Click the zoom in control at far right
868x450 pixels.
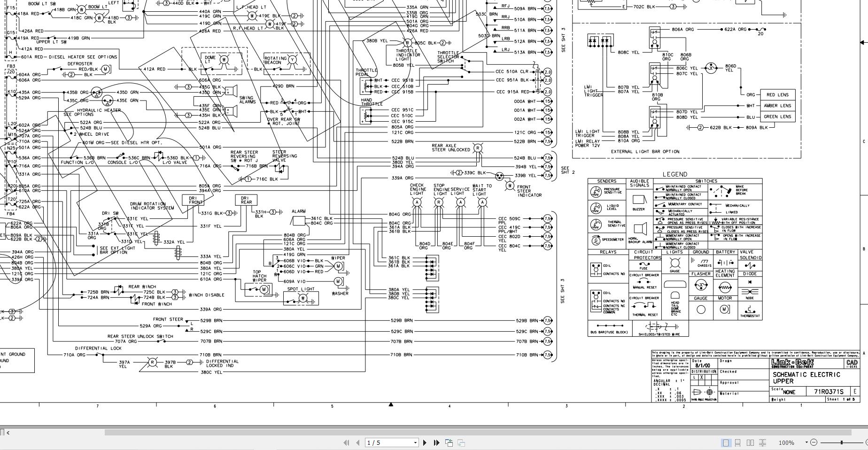click(867, 442)
